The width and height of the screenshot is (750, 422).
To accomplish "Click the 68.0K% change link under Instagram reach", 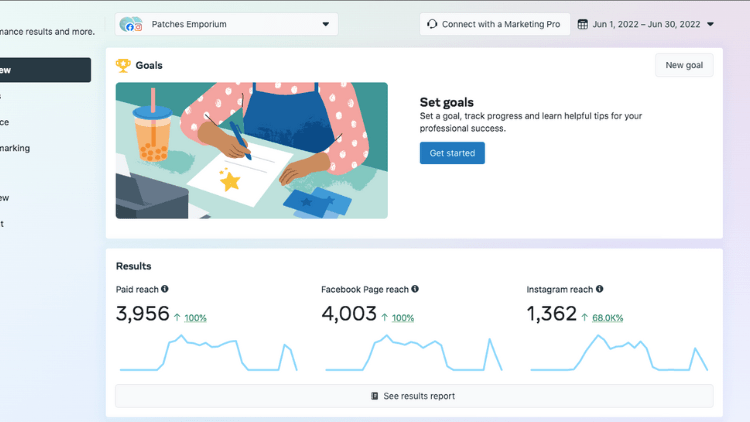I will (x=607, y=318).
